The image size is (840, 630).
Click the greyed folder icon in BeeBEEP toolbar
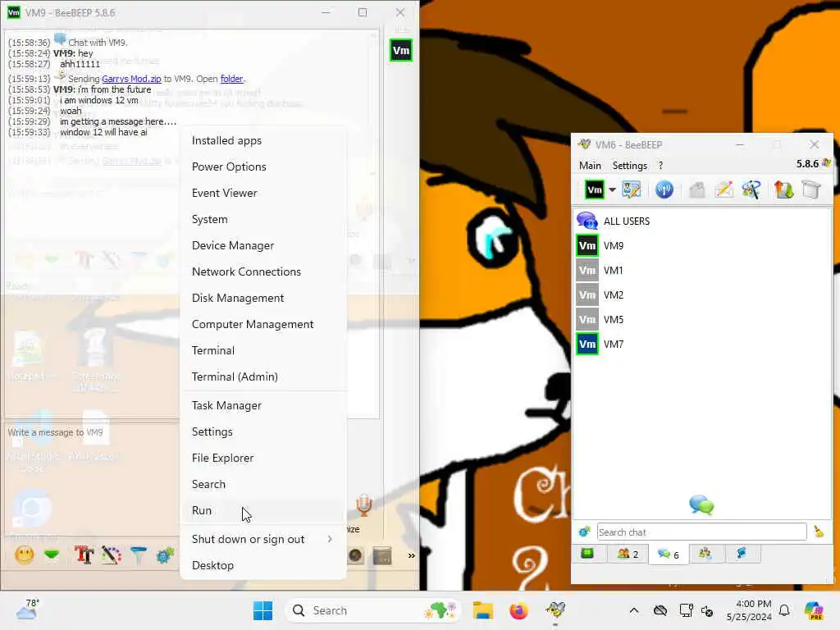coord(697,189)
